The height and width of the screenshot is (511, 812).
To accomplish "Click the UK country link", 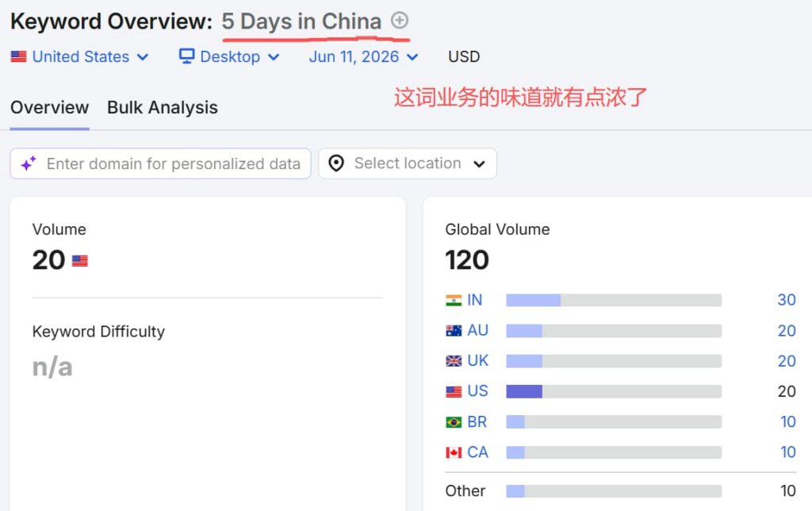I will pos(477,360).
